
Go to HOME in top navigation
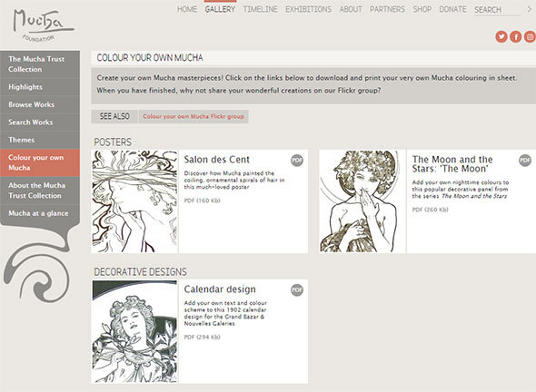coord(187,9)
